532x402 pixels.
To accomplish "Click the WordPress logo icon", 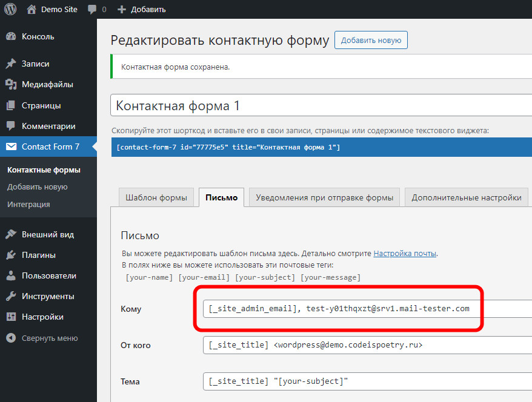I will (x=10, y=9).
